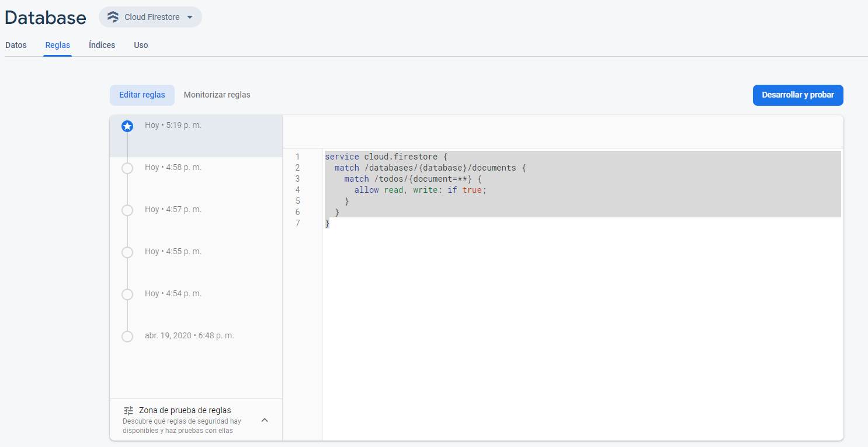Click line 1 'service cloud.firestore {' in editor
This screenshot has width=868, height=447.
[x=386, y=157]
